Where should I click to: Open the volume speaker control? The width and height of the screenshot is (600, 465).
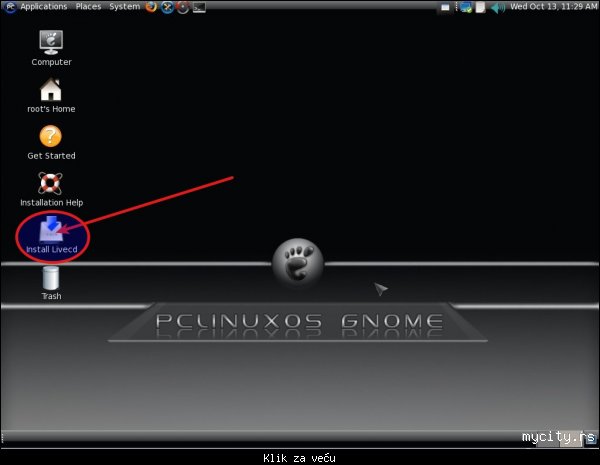click(497, 7)
